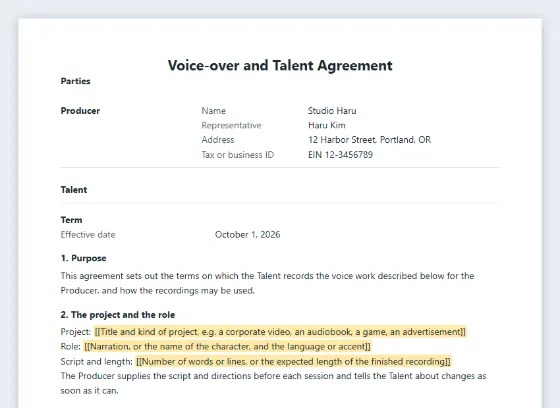
Task: Click the 'Producer' label
Action: (80, 111)
